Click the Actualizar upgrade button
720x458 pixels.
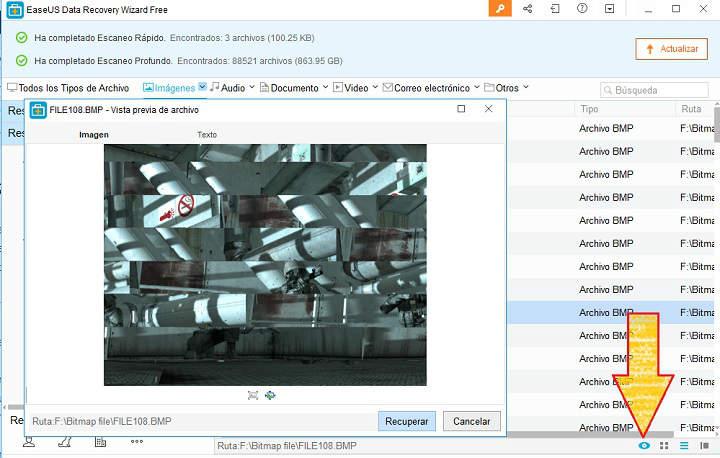(x=671, y=48)
